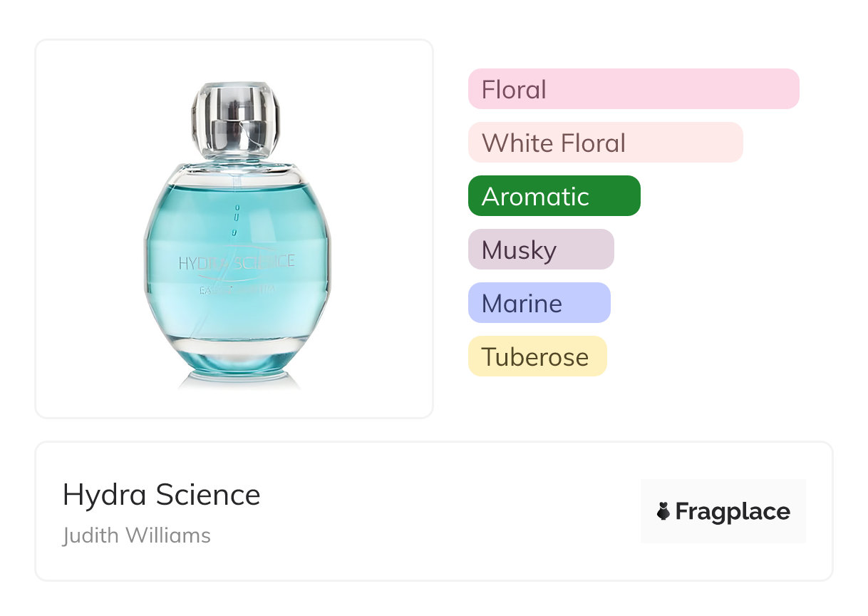Click the glass base of the perfume bottle
This screenshot has height=616, width=868.
pyautogui.click(x=238, y=369)
